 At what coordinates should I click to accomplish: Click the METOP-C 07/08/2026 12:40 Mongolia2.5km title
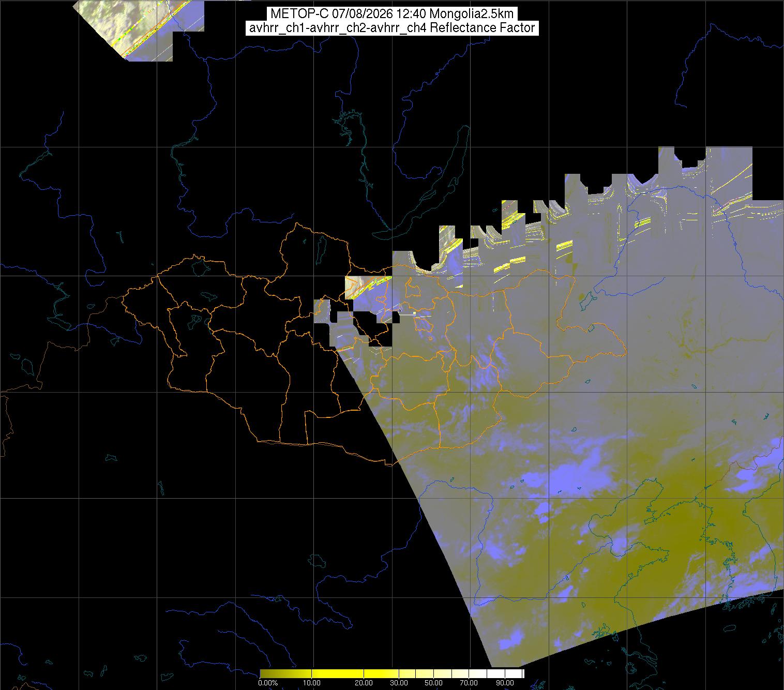[x=391, y=14]
